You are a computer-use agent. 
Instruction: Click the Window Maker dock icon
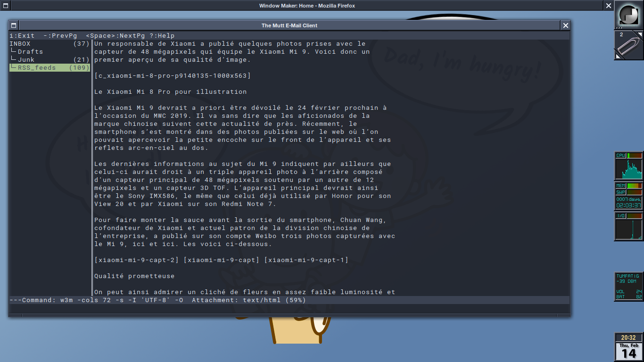(x=629, y=15)
